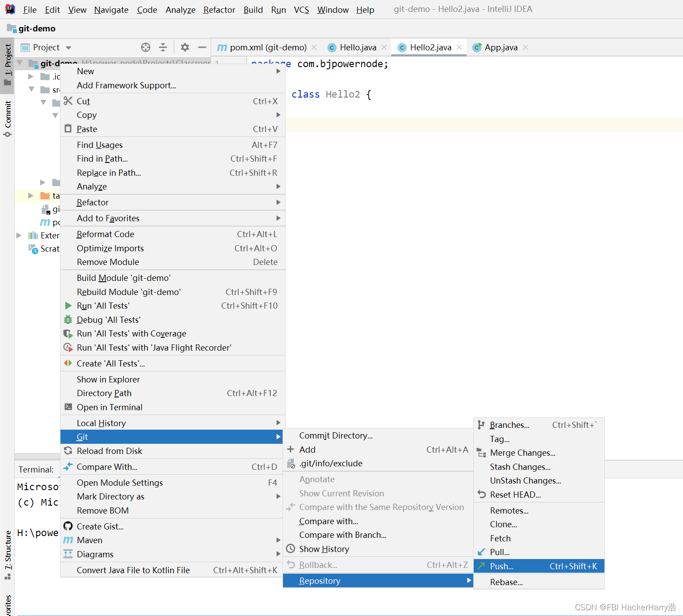Click the Reset HEAD undo icon
This screenshot has height=616, width=683.
coord(482,495)
